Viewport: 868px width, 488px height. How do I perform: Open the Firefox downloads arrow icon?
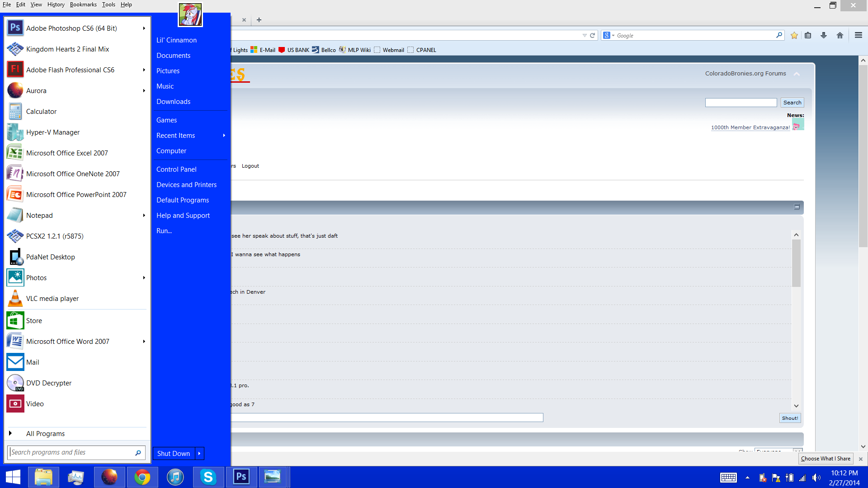coord(823,35)
